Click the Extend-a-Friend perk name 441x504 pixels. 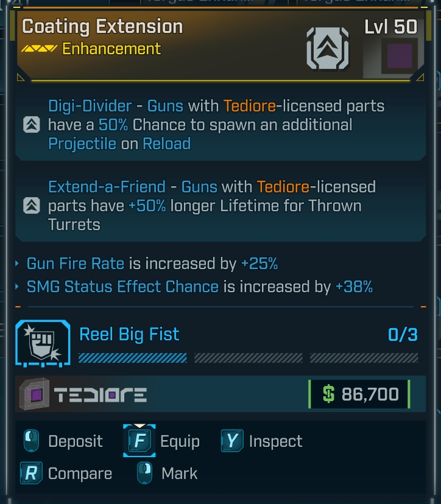pos(107,186)
